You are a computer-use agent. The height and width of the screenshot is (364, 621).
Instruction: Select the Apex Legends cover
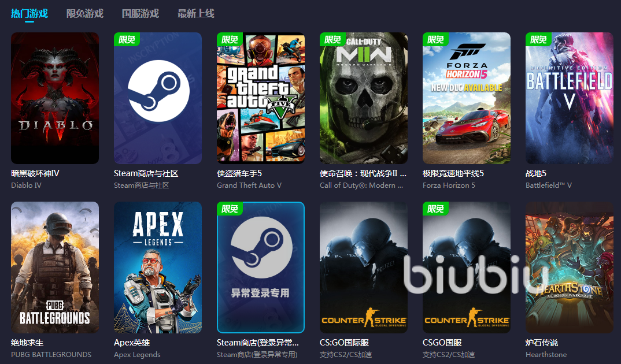[158, 268]
